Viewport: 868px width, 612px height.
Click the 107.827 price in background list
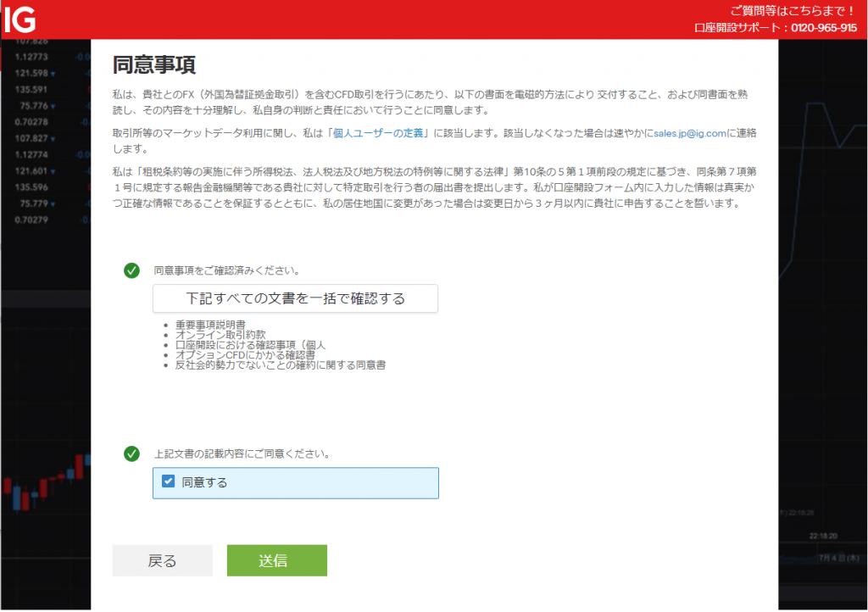point(31,138)
